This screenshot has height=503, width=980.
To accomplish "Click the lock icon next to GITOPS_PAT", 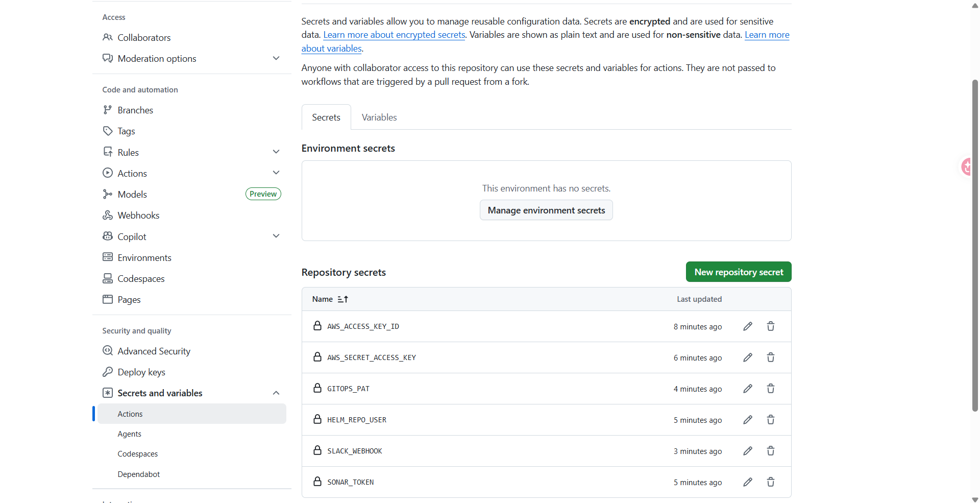I will point(317,388).
